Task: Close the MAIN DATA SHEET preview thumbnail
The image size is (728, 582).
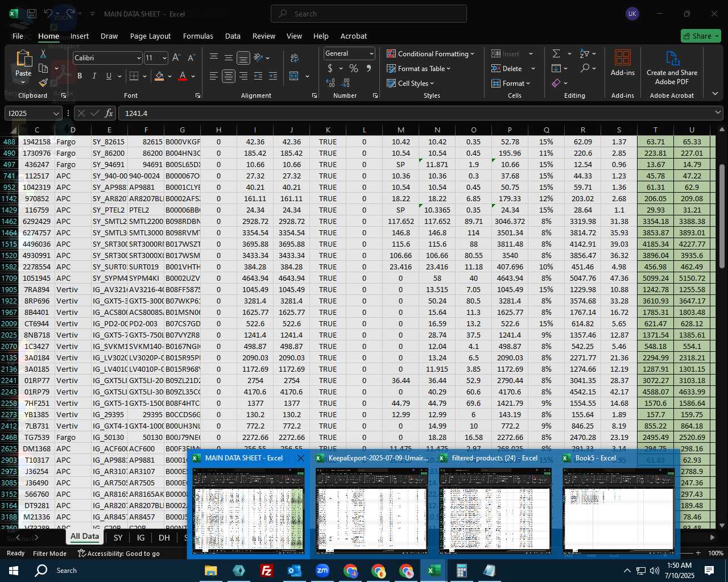Action: point(301,458)
